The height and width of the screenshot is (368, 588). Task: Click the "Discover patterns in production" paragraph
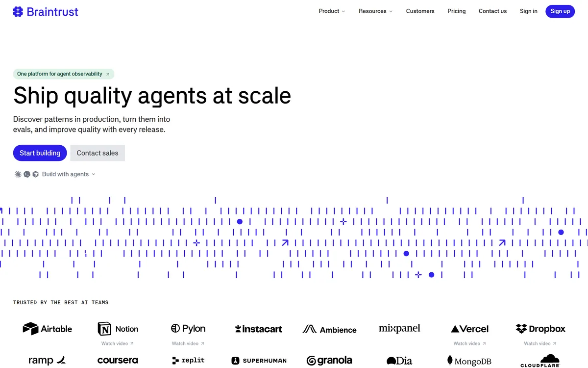click(x=92, y=125)
